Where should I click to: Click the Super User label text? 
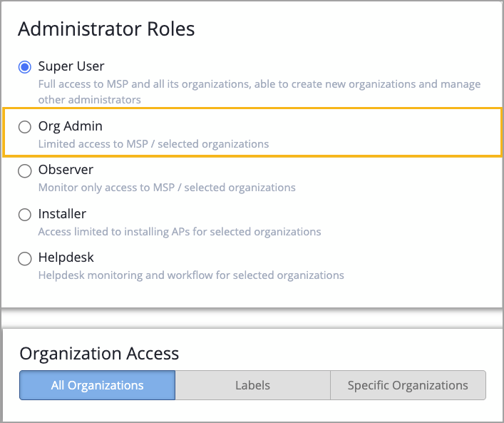click(71, 66)
